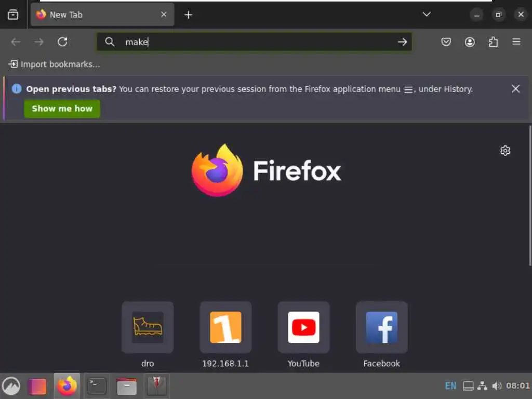This screenshot has width=532, height=399.
Task: Dismiss the Open previous tabs notification
Action: coord(515,89)
